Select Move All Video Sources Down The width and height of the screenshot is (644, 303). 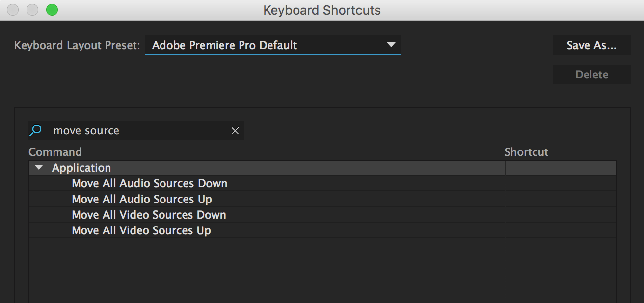click(267, 215)
